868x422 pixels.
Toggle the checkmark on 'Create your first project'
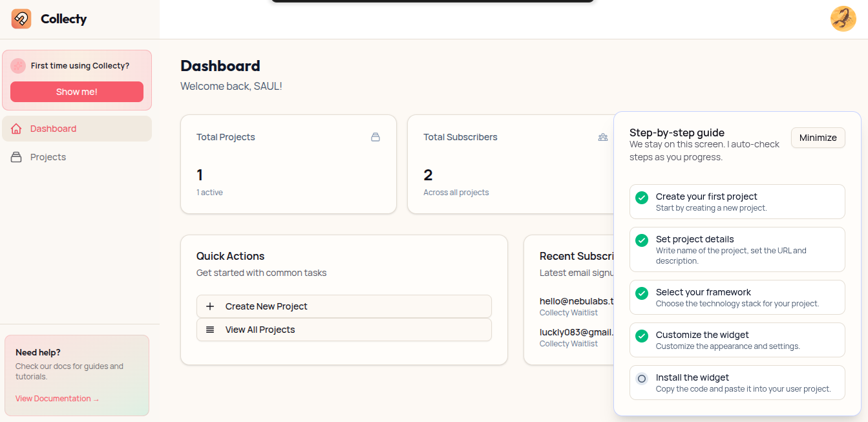point(641,197)
